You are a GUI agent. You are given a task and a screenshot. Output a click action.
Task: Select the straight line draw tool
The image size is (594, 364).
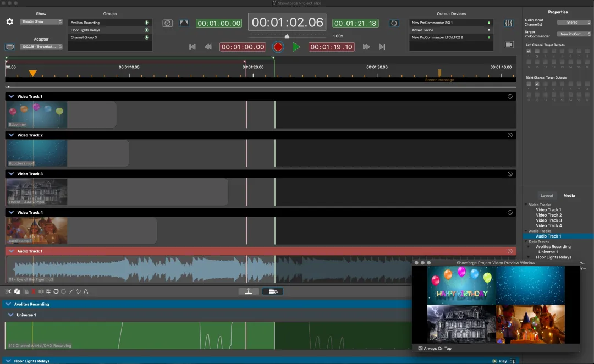tap(71, 291)
